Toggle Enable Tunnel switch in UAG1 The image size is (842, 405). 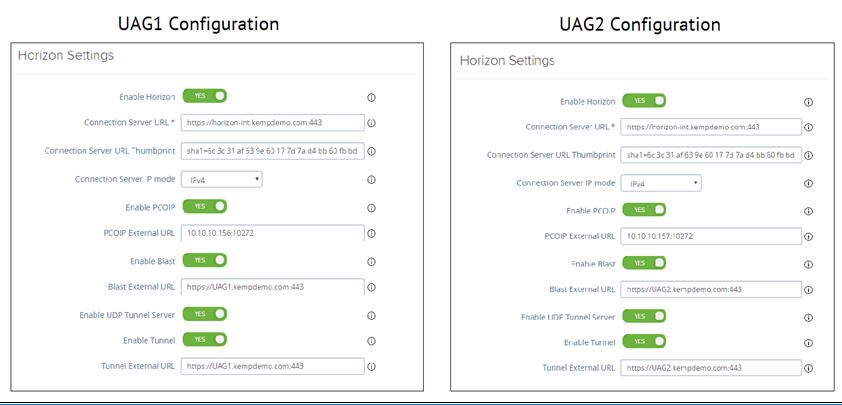[205, 339]
